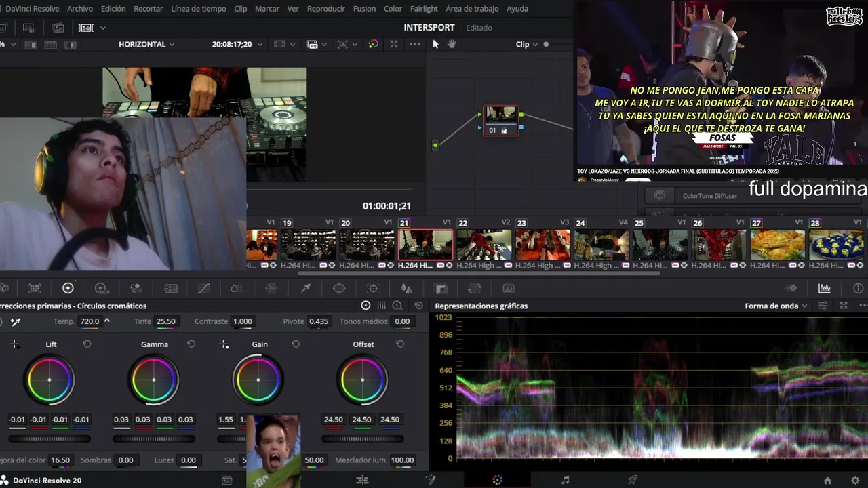Switch to the Color page button
This screenshot has width=868, height=488.
coord(497,480)
